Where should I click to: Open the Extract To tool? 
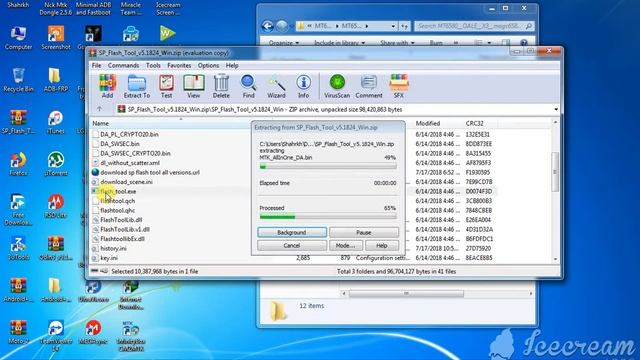pos(137,86)
